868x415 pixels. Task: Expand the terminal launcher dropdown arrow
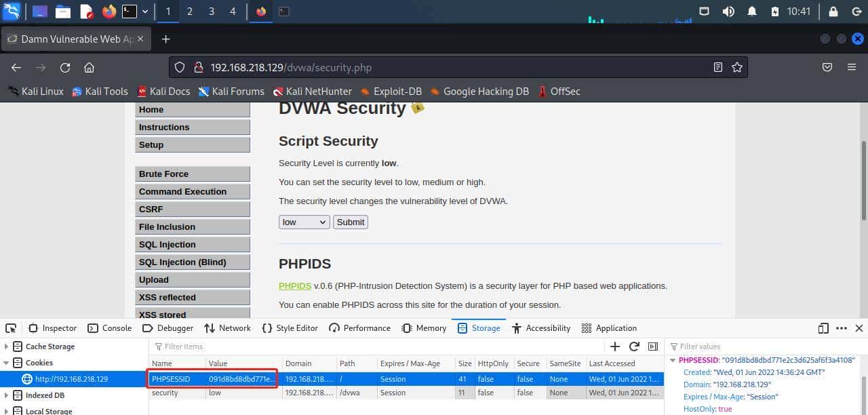[144, 12]
